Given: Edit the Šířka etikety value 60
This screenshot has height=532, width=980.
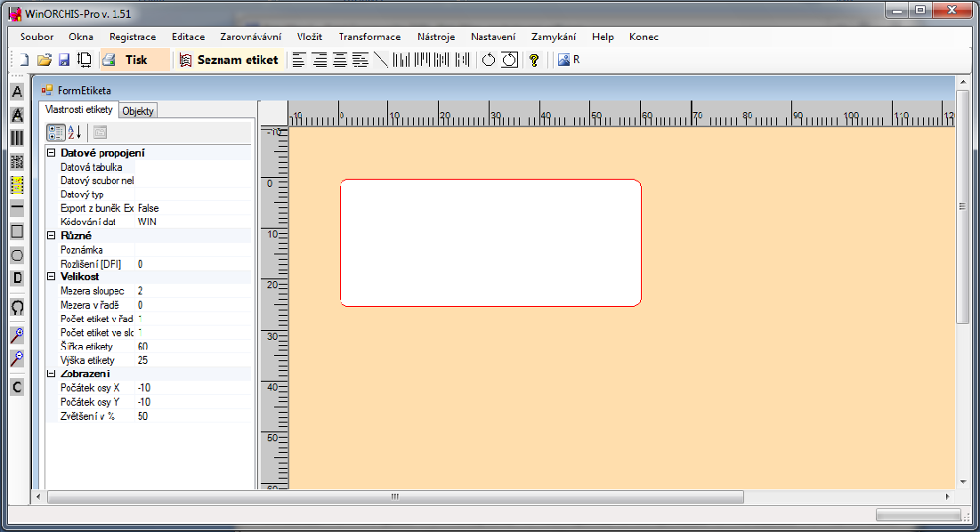Looking at the screenshot, I should (x=194, y=347).
